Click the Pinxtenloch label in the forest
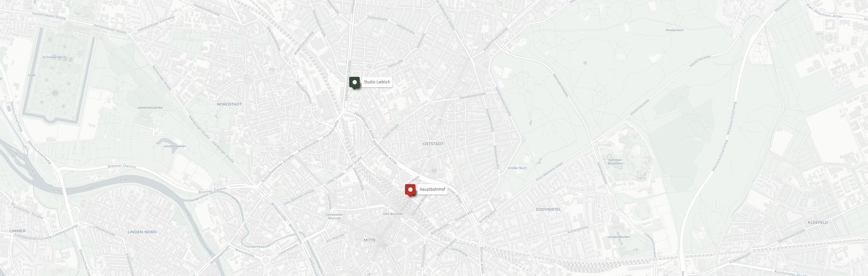This screenshot has height=276, width=868. pos(665,30)
